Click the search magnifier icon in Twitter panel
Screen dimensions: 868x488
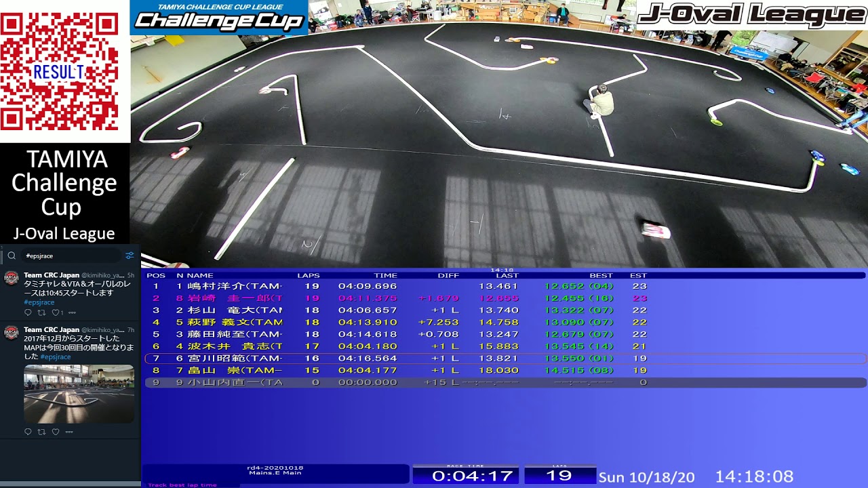tap(12, 256)
